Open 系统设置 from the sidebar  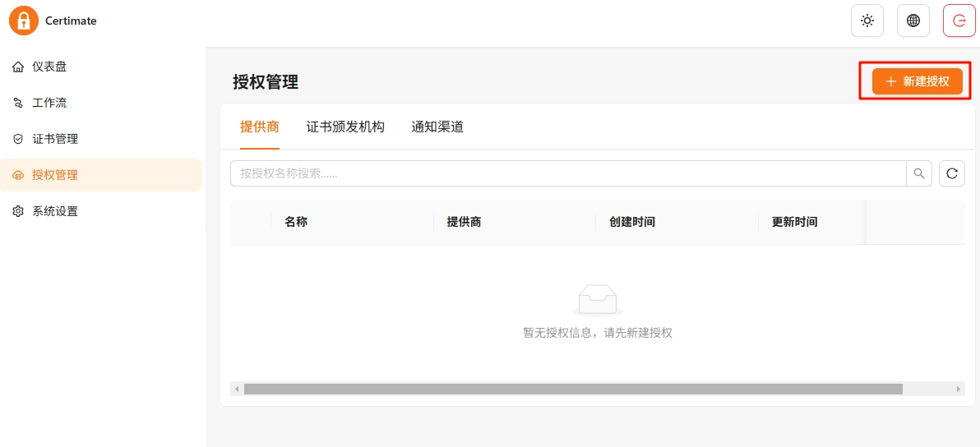[55, 211]
